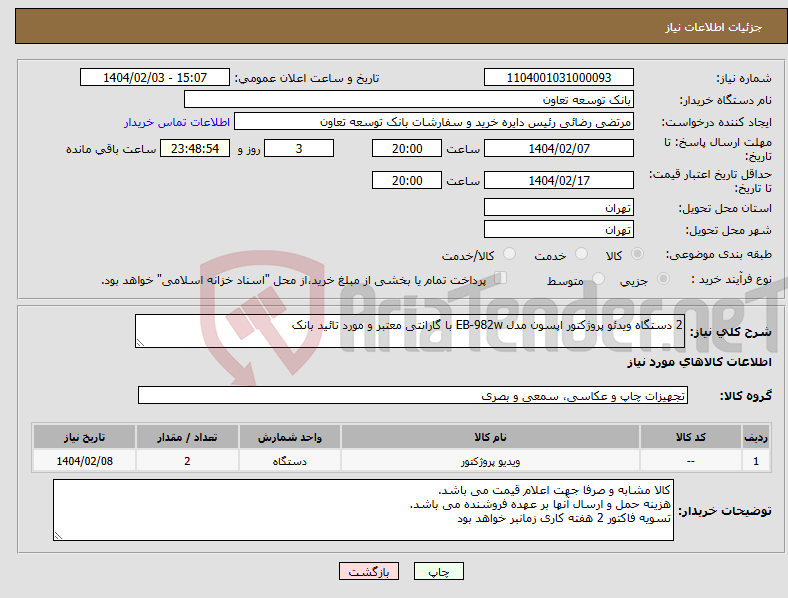Click the unit cell دستگاه

point(290,460)
